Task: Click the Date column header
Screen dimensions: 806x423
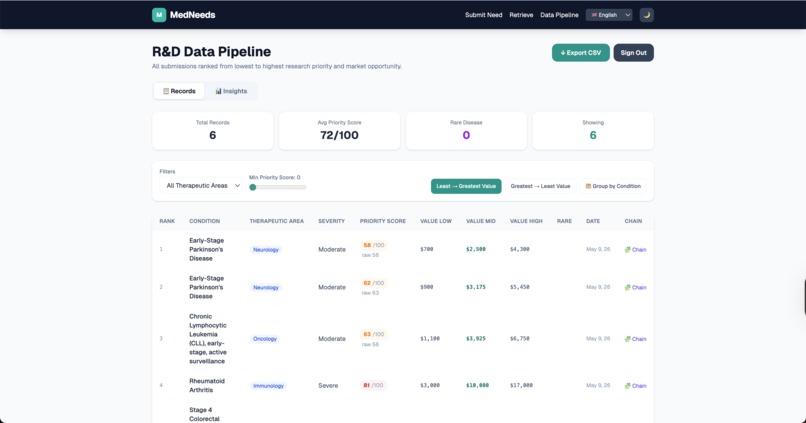Action: [593, 221]
